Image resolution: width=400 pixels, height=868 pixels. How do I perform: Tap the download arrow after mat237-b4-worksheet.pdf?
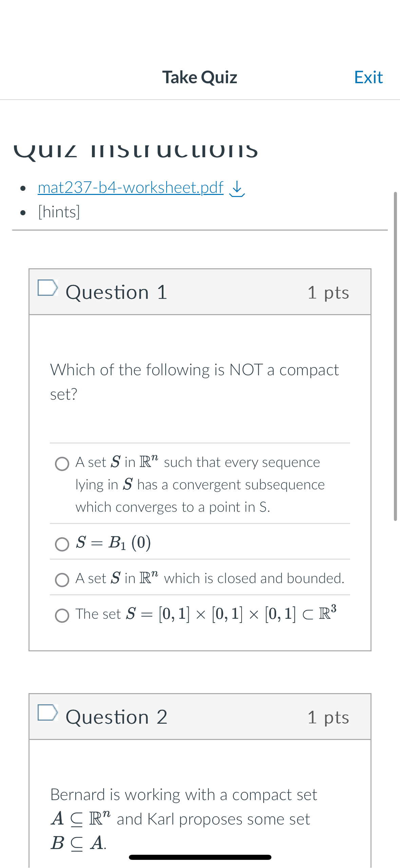(x=237, y=189)
